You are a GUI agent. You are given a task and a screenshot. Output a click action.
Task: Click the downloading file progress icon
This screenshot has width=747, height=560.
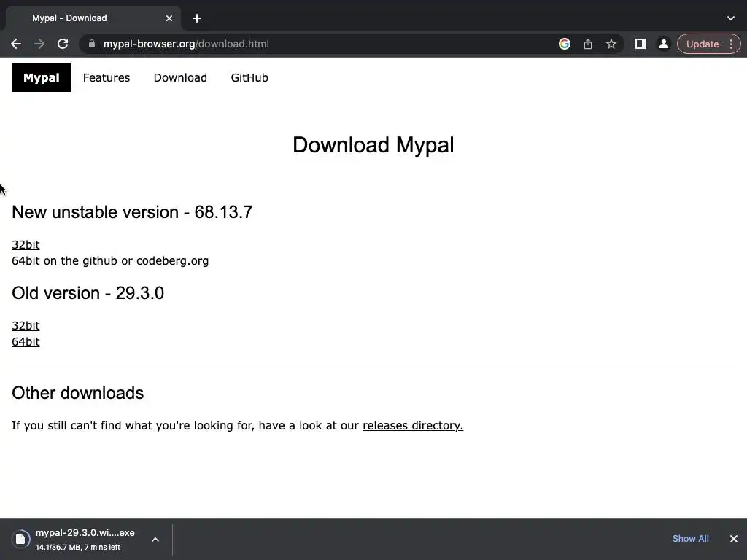click(x=20, y=539)
